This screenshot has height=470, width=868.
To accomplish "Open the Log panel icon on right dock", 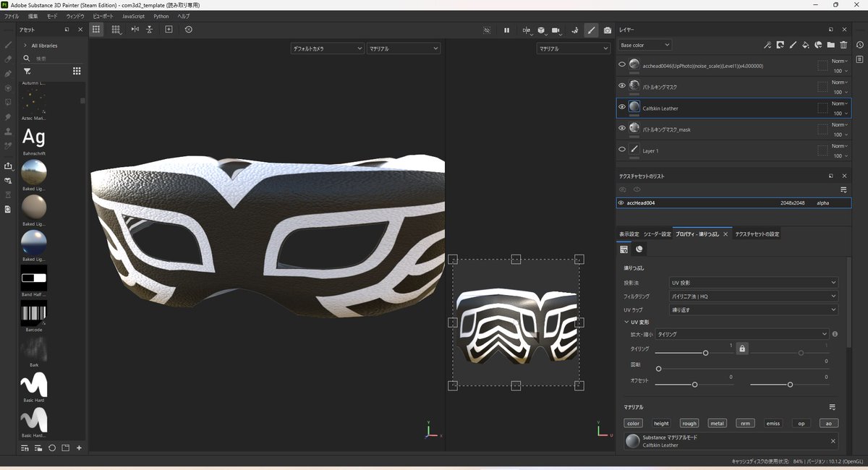I will pyautogui.click(x=859, y=59).
